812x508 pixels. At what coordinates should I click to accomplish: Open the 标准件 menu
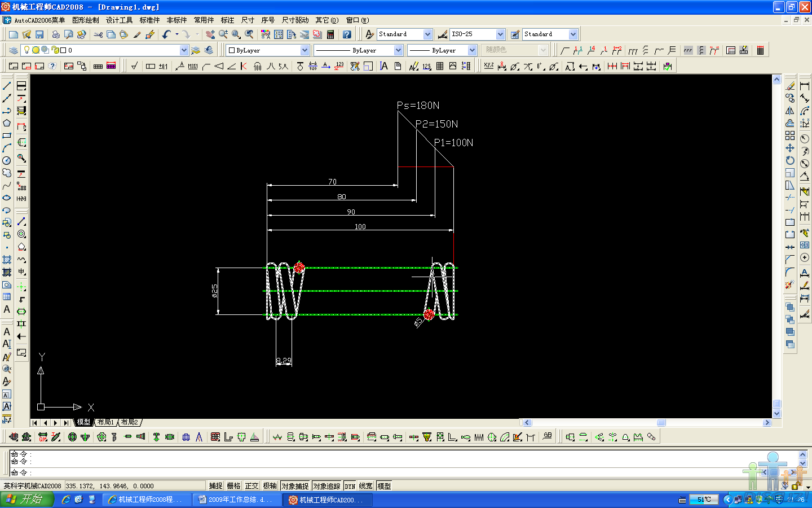coord(149,20)
